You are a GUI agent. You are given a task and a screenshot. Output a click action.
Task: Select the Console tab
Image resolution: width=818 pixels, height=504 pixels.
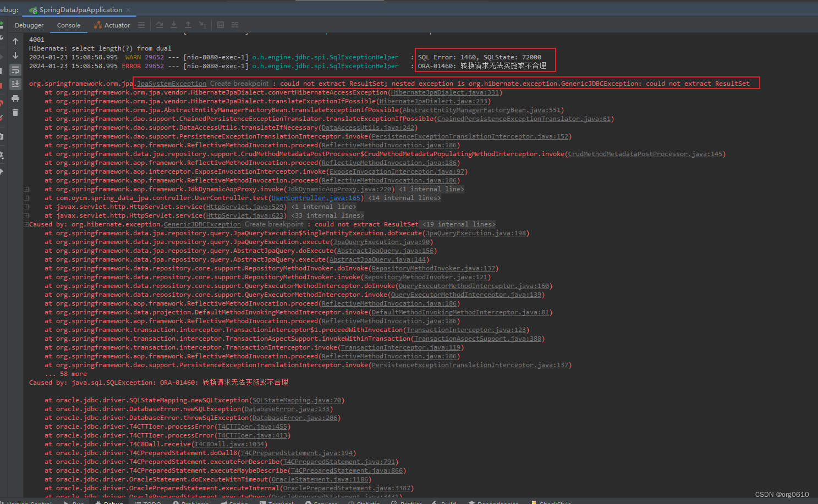[69, 25]
